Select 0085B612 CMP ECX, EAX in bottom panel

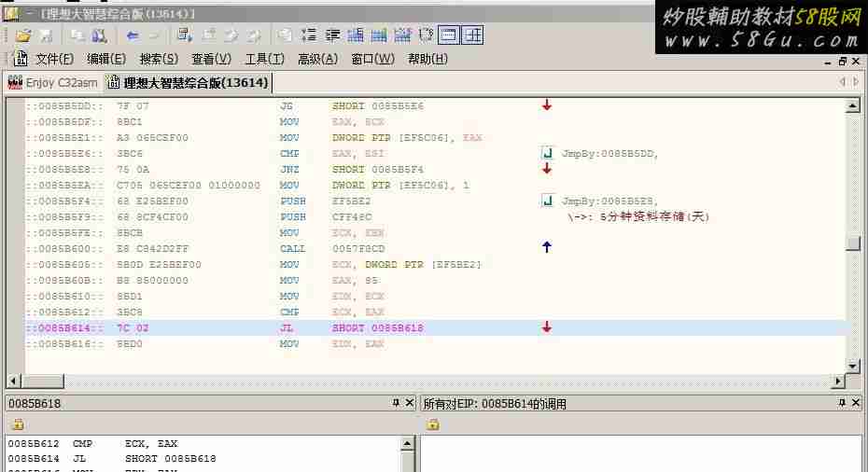point(93,444)
